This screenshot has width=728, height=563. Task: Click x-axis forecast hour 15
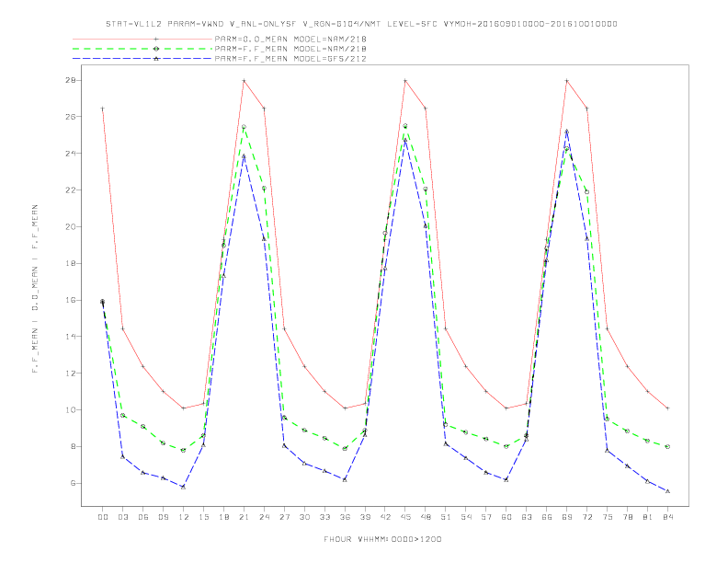click(203, 517)
